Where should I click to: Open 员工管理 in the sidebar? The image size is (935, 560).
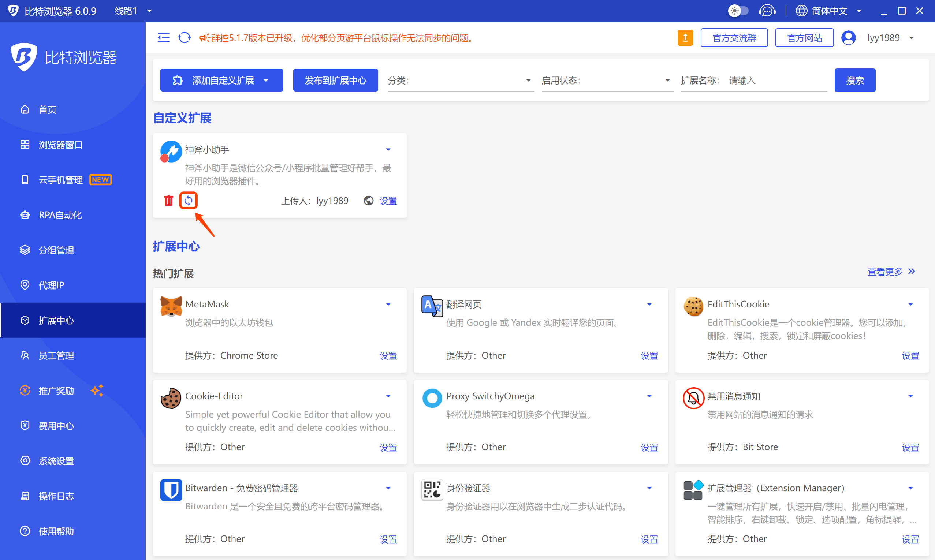(x=73, y=355)
